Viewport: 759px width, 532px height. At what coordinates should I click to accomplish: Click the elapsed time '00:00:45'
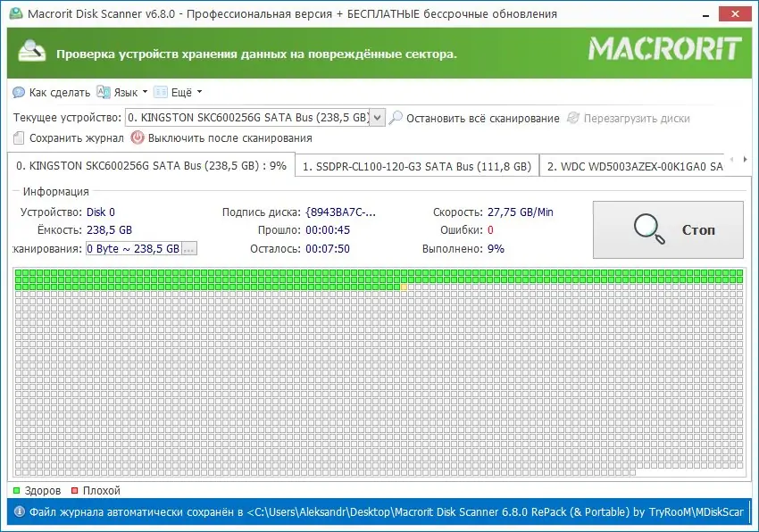click(x=328, y=230)
